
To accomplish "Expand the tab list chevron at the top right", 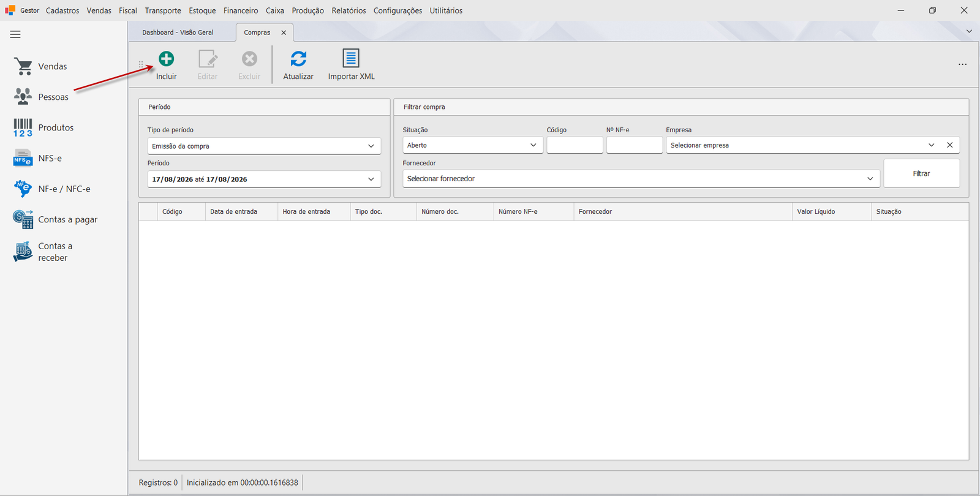I will (969, 31).
